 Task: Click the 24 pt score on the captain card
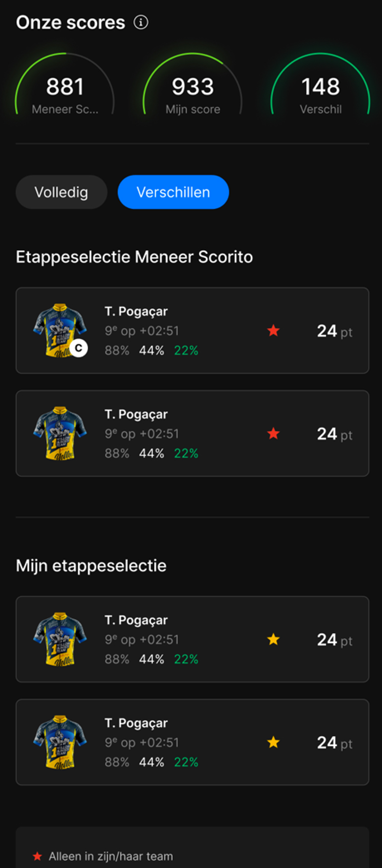(x=334, y=331)
